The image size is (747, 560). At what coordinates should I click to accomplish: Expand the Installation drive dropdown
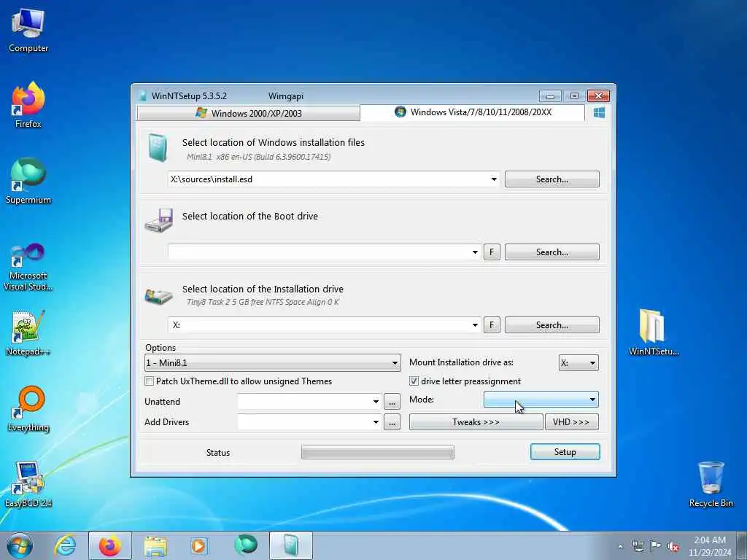point(475,325)
